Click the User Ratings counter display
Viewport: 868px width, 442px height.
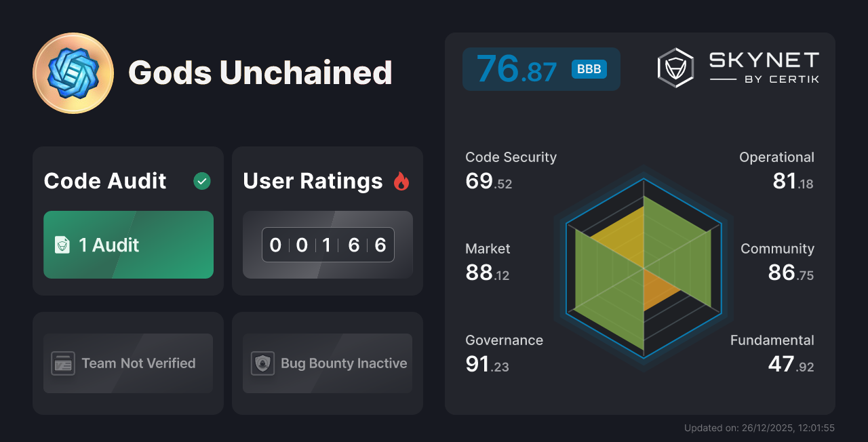pyautogui.click(x=328, y=245)
